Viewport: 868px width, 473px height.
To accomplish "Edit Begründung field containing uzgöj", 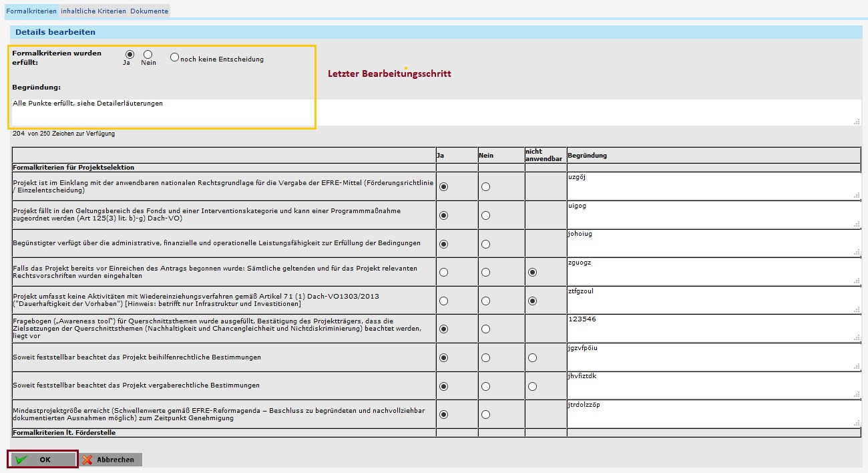I will pos(714,186).
